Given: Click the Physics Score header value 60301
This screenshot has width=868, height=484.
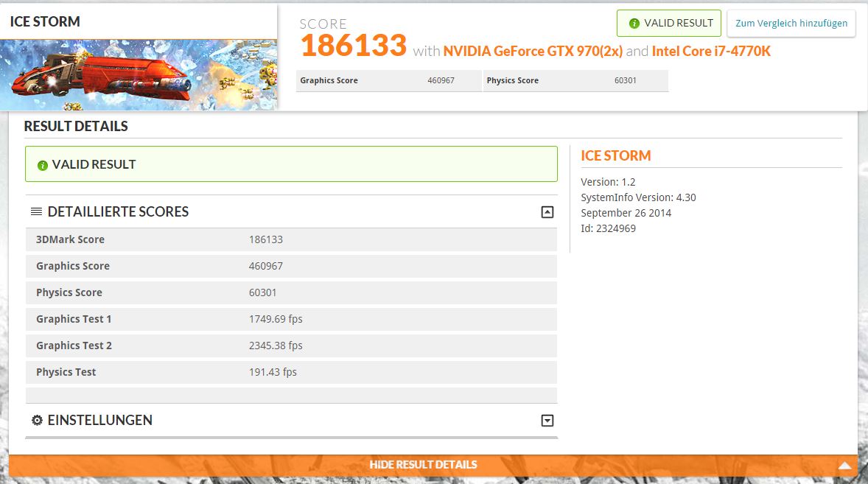Looking at the screenshot, I should point(625,80).
